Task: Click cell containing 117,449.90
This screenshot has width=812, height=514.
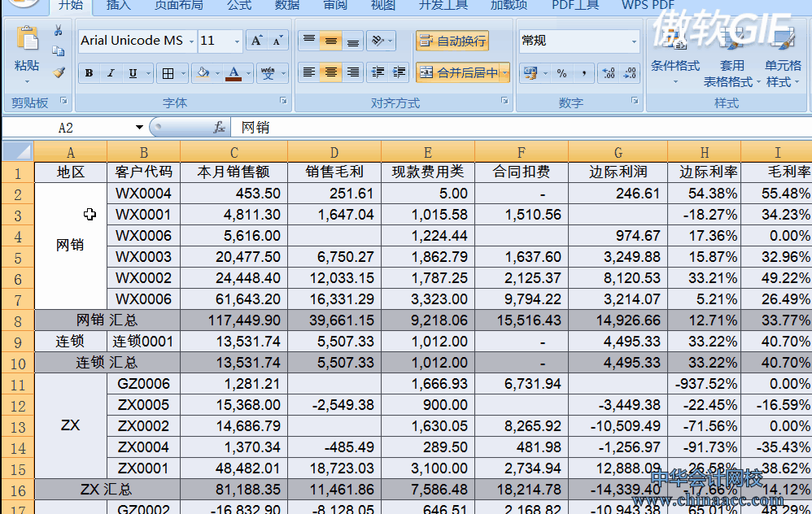Action: (x=234, y=320)
